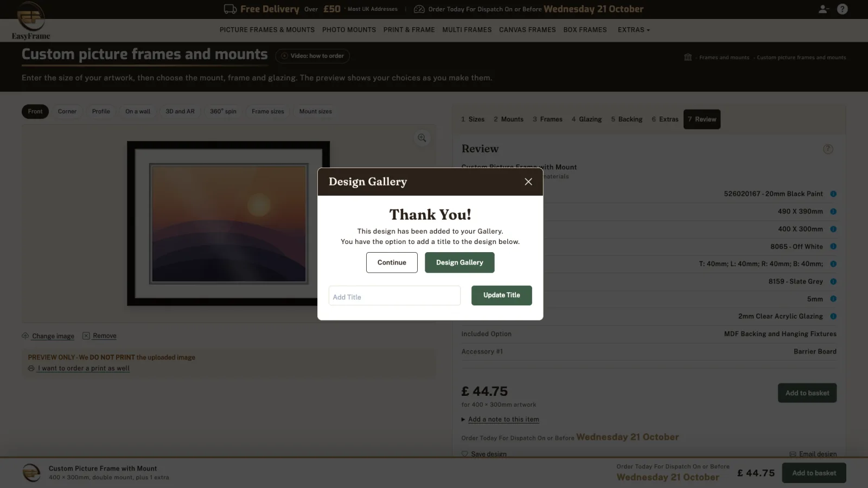Play the Video: how to order
The image size is (868, 488).
pyautogui.click(x=312, y=56)
